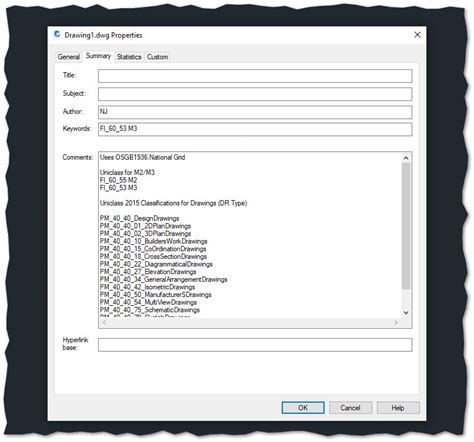Click 'FI_60_53 M3' line in Comments box

point(118,188)
